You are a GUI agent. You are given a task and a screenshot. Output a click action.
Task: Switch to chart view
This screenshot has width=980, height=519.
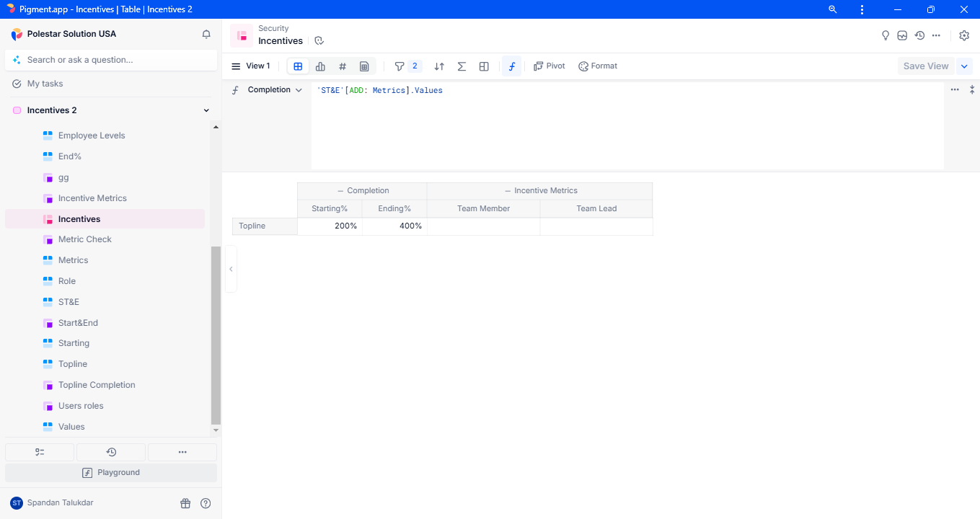(320, 66)
